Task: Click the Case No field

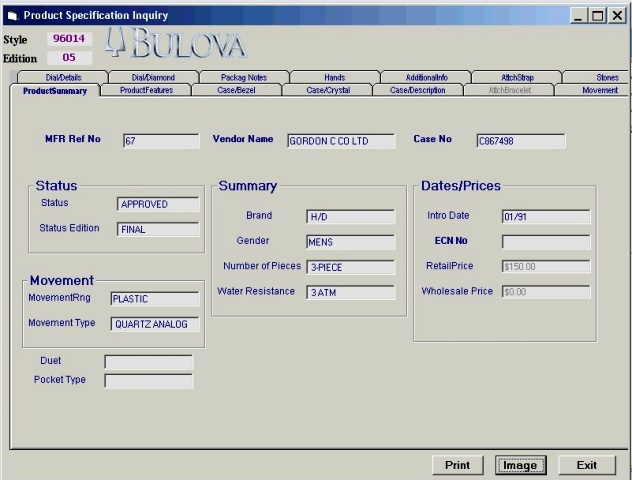Action: (521, 141)
